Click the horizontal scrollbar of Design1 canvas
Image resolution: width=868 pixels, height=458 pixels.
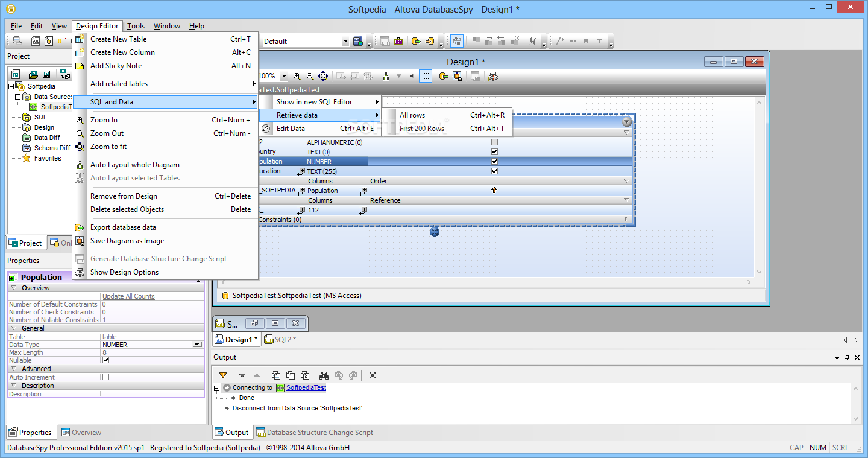[487, 282]
